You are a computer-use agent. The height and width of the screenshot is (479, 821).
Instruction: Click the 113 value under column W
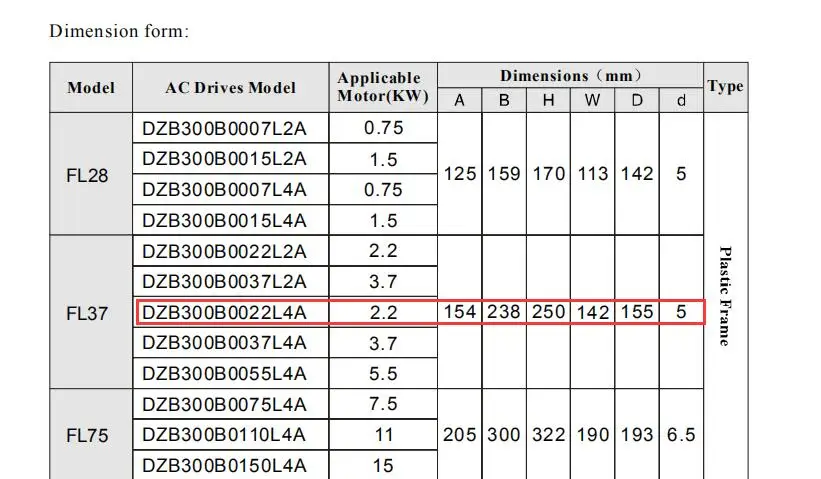[593, 174]
